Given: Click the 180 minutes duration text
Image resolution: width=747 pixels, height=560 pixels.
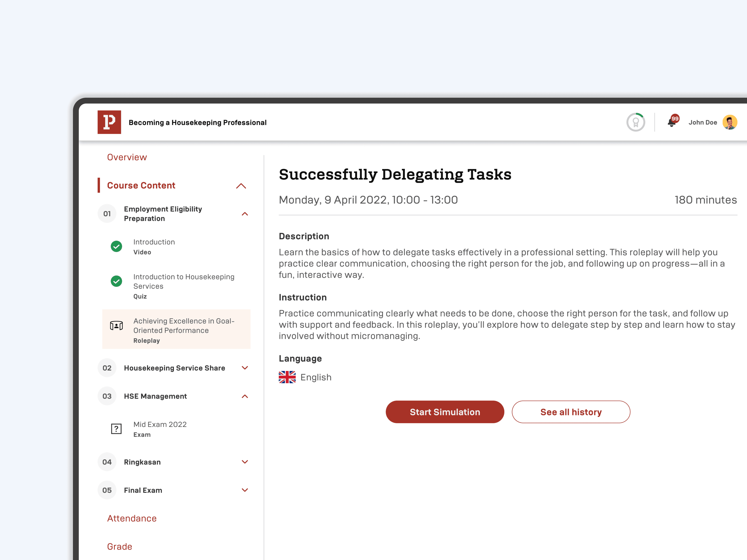Looking at the screenshot, I should (x=705, y=200).
